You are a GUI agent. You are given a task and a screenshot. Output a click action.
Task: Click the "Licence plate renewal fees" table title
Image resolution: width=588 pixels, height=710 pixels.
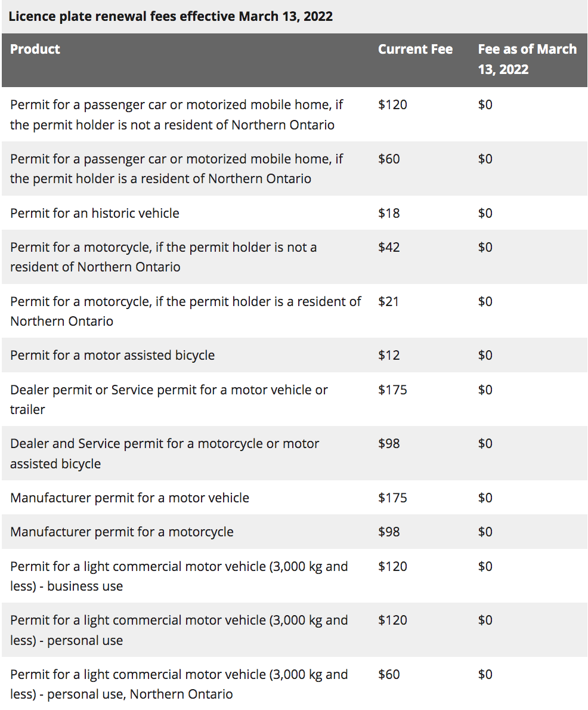(x=171, y=16)
